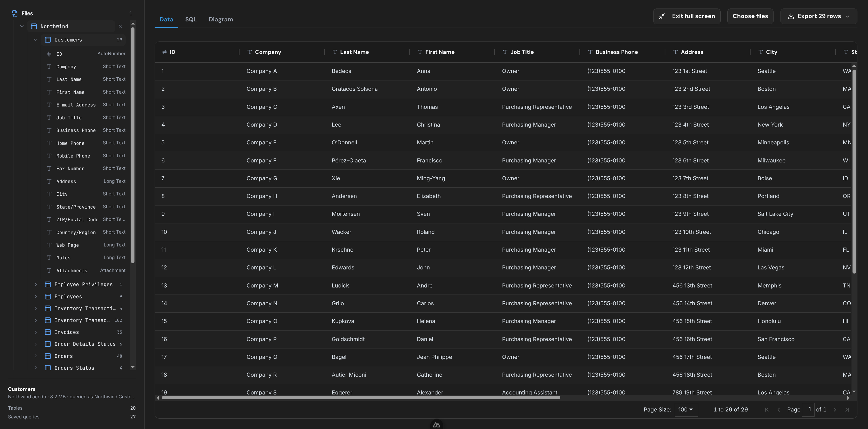The height and width of the screenshot is (429, 868).
Task: Go to first page icon in pagination
Action: 767,409
